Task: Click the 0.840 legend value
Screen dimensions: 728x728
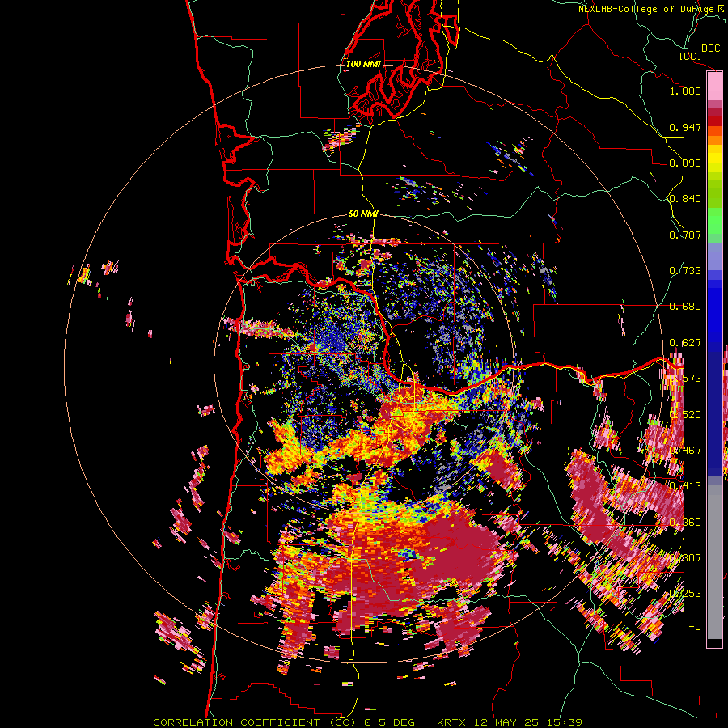Action: click(685, 199)
